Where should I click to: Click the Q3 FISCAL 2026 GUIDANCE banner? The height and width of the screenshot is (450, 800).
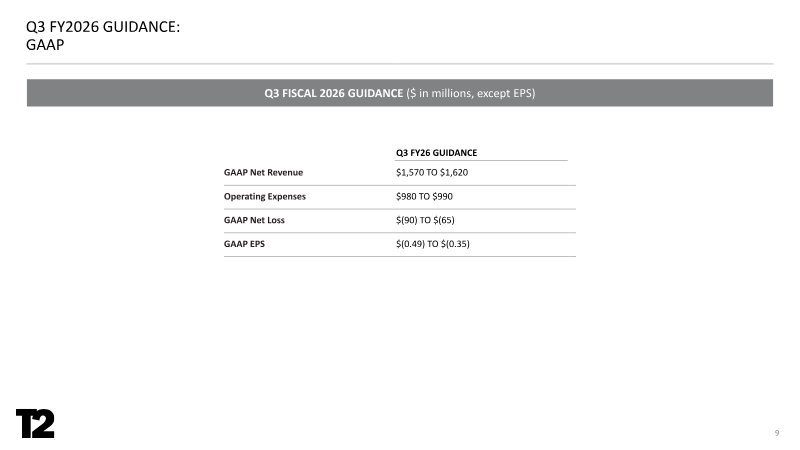point(399,93)
